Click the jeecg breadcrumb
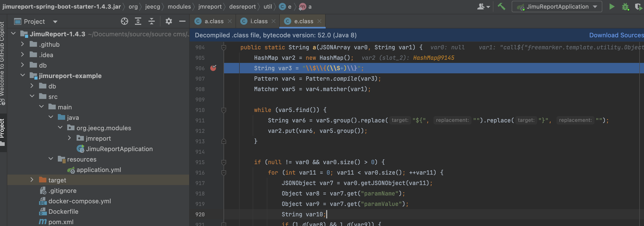Viewport: 644px width, 226px height. tap(153, 7)
